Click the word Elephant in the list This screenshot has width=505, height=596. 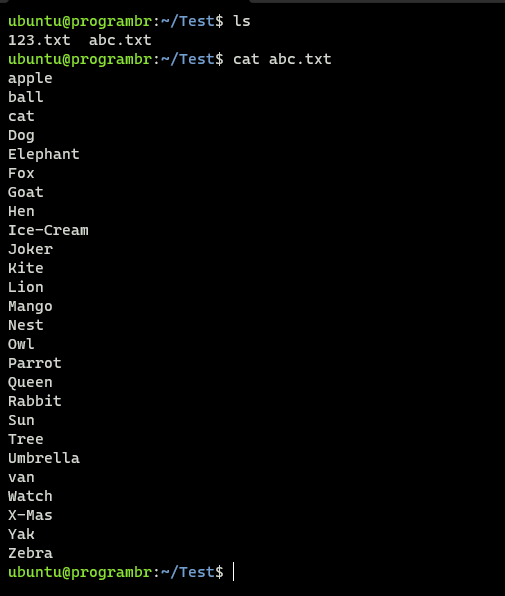44,154
